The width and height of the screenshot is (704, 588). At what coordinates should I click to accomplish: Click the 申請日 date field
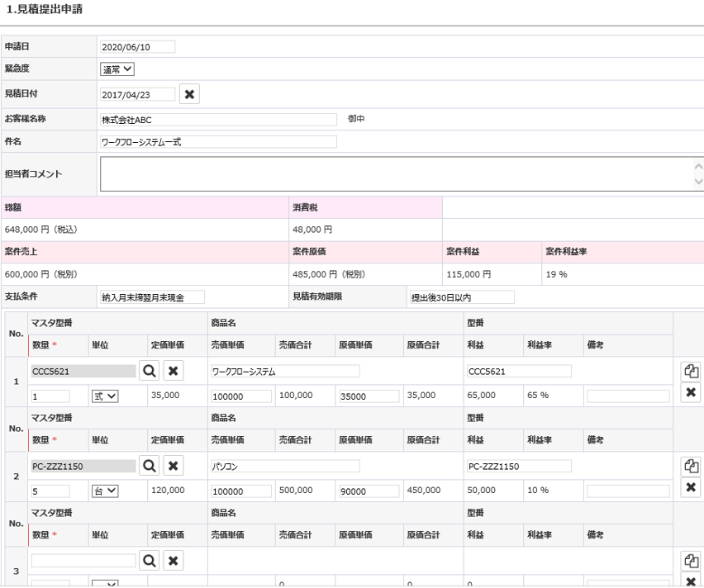click(137, 46)
